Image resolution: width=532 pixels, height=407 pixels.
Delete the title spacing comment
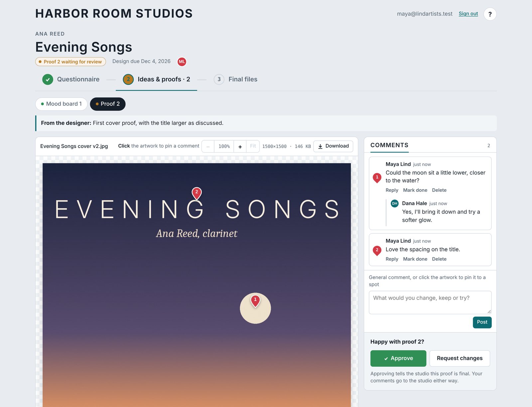coord(439,259)
